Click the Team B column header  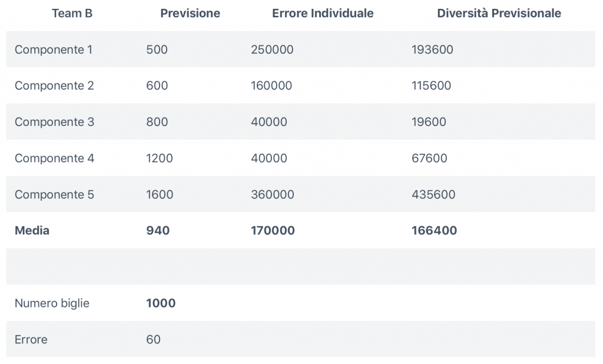tap(72, 14)
